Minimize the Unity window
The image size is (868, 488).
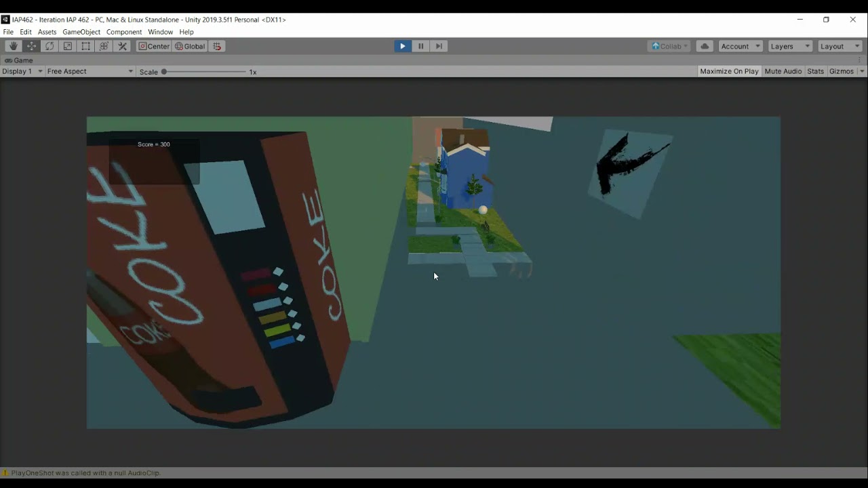(800, 20)
